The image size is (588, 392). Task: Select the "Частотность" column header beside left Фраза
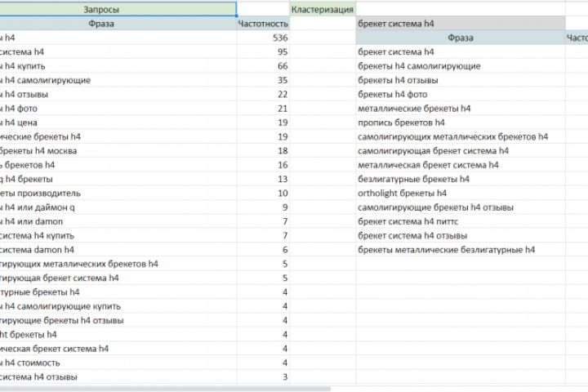[263, 24]
